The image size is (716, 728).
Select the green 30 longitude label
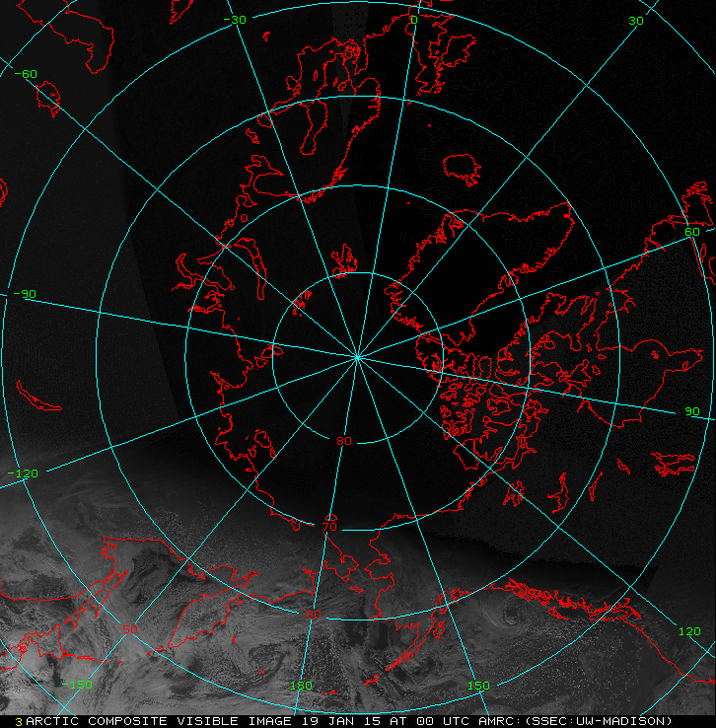[636, 21]
